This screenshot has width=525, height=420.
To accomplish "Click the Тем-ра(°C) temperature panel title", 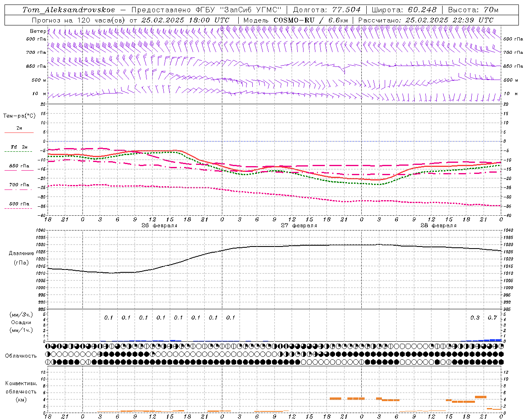I will (x=19, y=116).
